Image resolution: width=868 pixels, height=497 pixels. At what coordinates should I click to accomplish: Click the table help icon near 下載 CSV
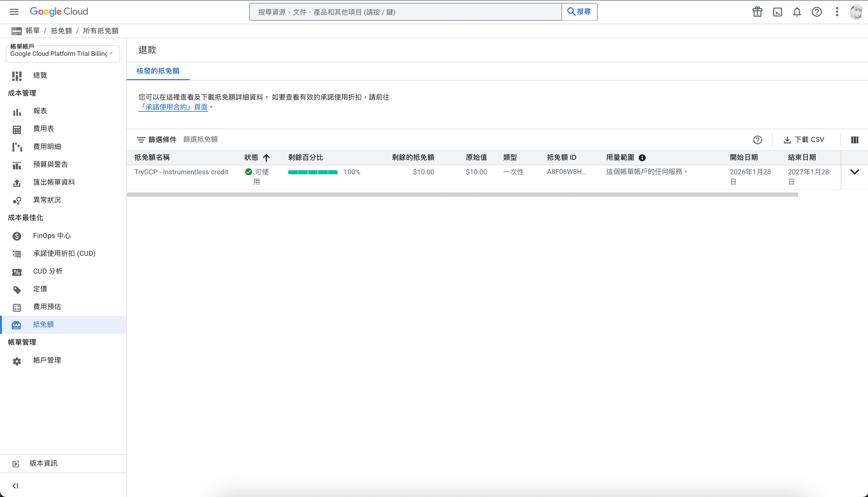757,140
